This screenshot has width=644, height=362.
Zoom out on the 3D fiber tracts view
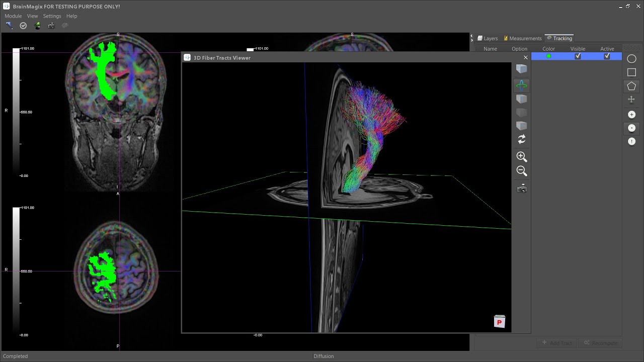[x=522, y=171]
